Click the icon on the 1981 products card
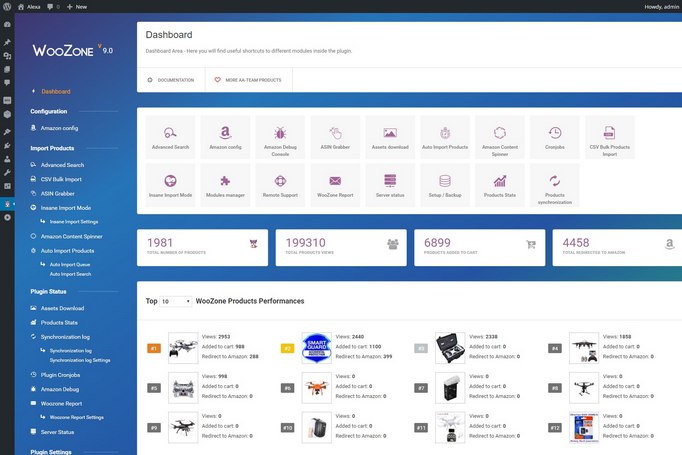This screenshot has width=682, height=455. pyautogui.click(x=254, y=244)
